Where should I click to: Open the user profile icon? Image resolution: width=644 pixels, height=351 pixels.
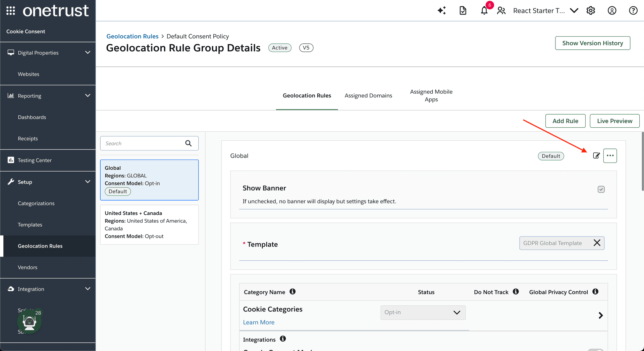pyautogui.click(x=612, y=11)
